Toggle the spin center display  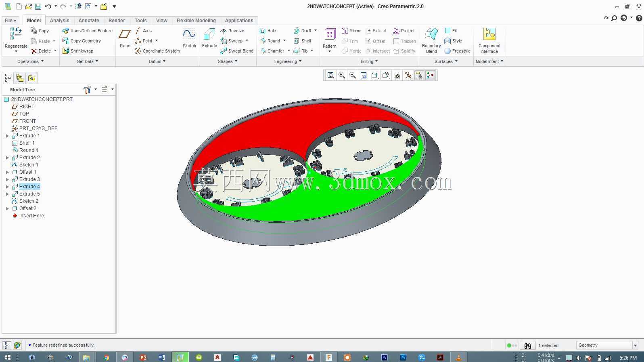(x=431, y=75)
